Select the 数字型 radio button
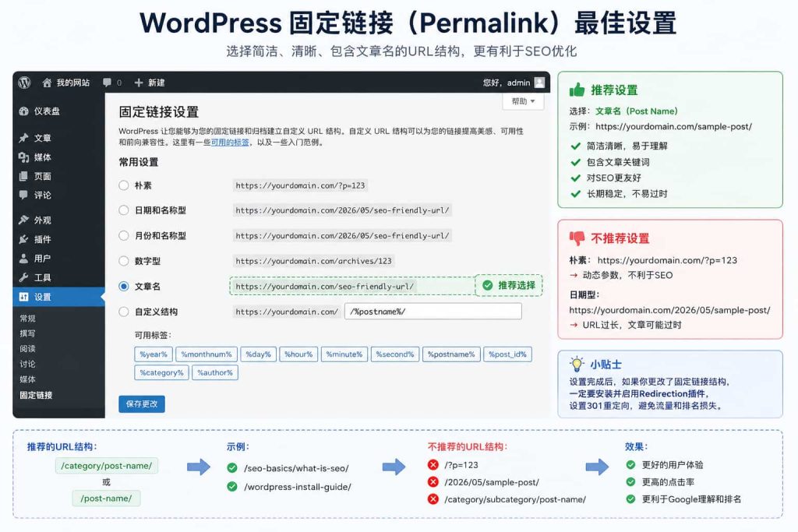 pyautogui.click(x=124, y=261)
